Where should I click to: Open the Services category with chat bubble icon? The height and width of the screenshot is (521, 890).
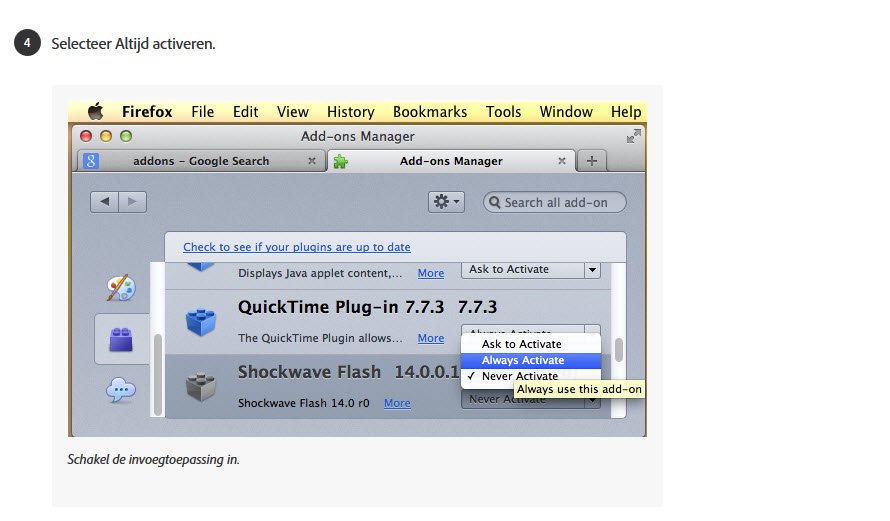[121, 390]
